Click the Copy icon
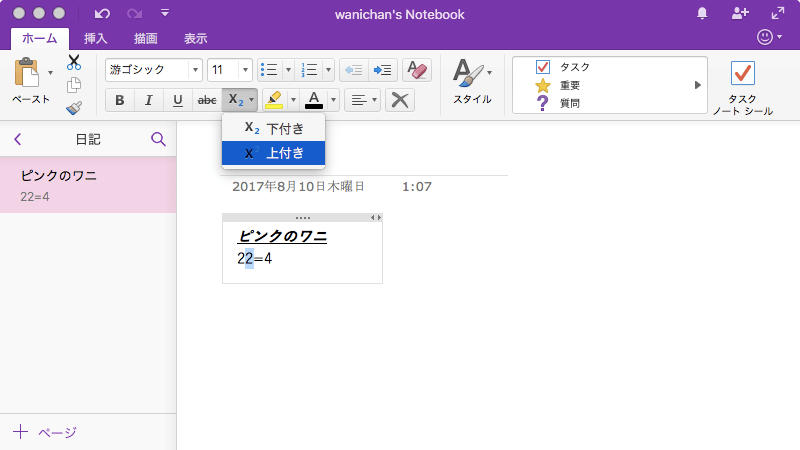 [74, 85]
